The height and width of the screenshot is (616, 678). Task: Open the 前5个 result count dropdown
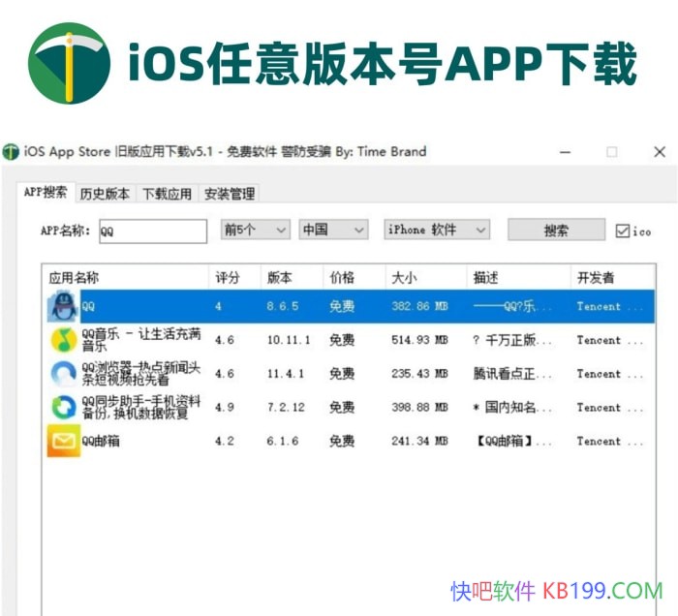pos(256,231)
